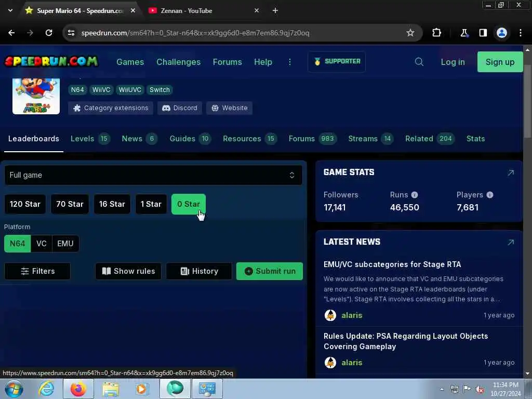Select the N64 platform tag

pos(77,89)
